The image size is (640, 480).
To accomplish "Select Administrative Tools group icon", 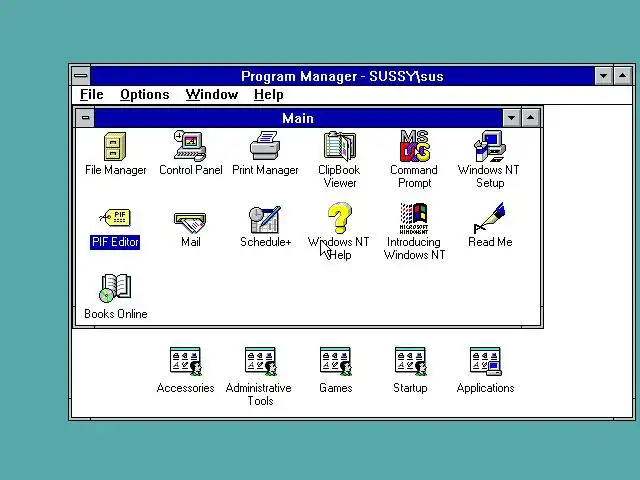I will click(x=260, y=361).
